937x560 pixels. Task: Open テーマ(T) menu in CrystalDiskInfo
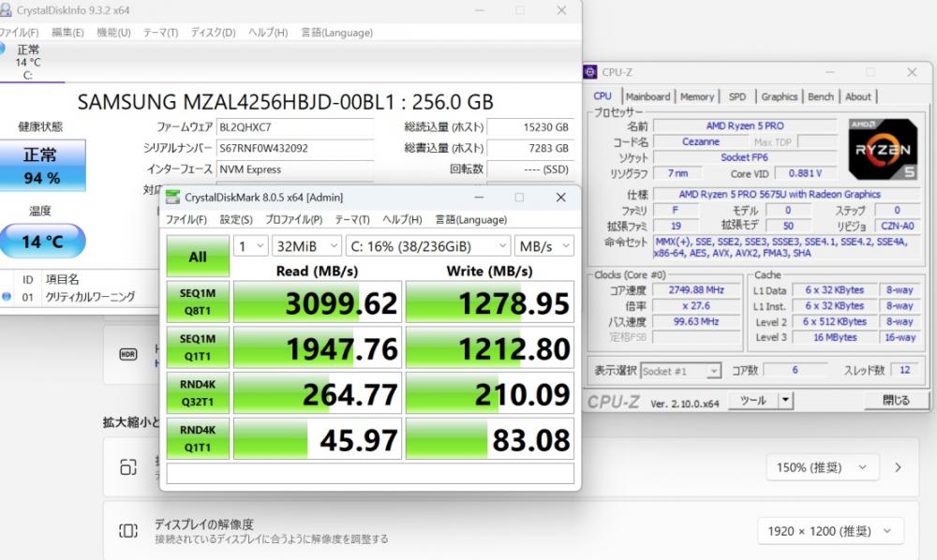coord(160,32)
